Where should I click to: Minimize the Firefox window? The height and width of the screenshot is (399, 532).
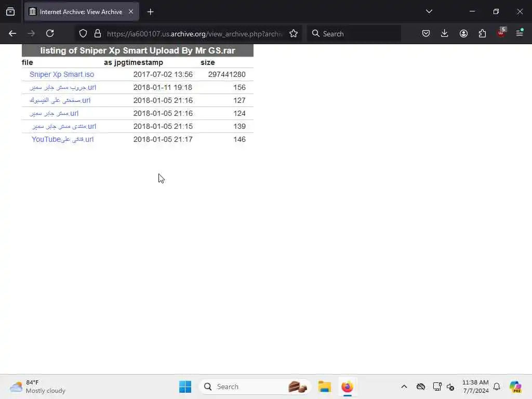pyautogui.click(x=472, y=11)
